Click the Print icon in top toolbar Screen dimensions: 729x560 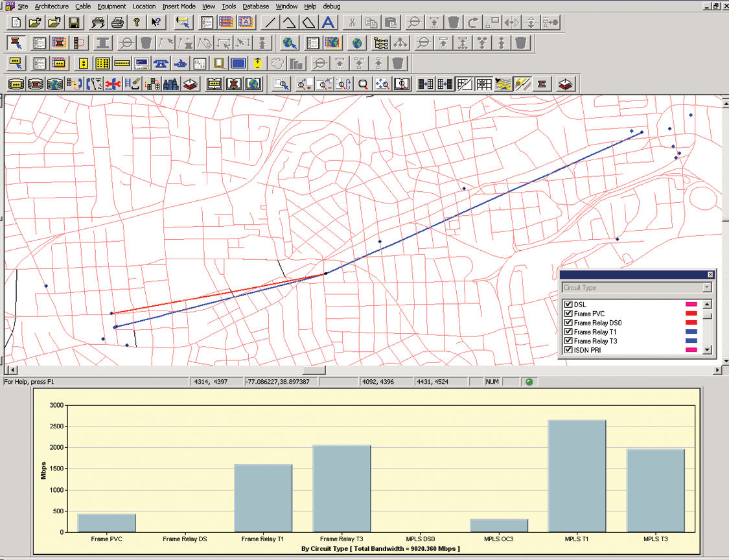117,23
